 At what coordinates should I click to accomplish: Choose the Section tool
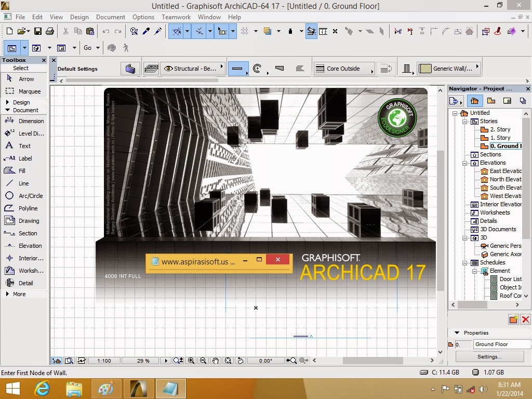(24, 233)
